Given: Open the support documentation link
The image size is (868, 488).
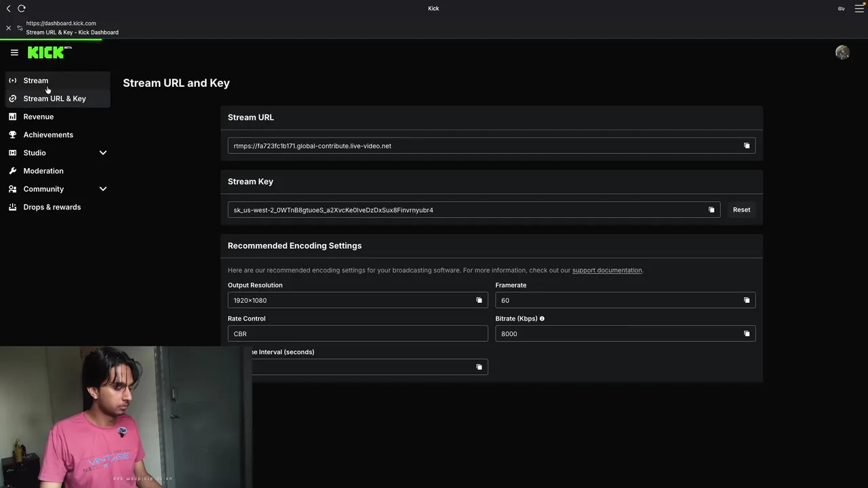Looking at the screenshot, I should [607, 270].
